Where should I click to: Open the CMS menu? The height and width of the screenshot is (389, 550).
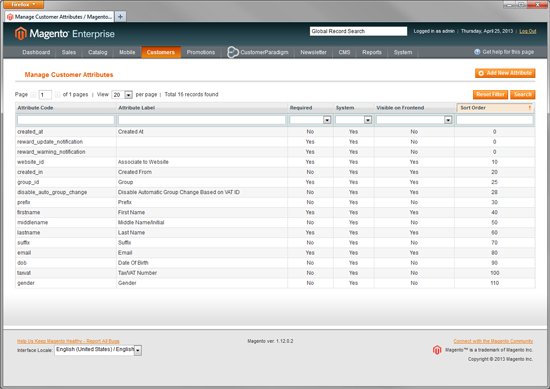344,52
